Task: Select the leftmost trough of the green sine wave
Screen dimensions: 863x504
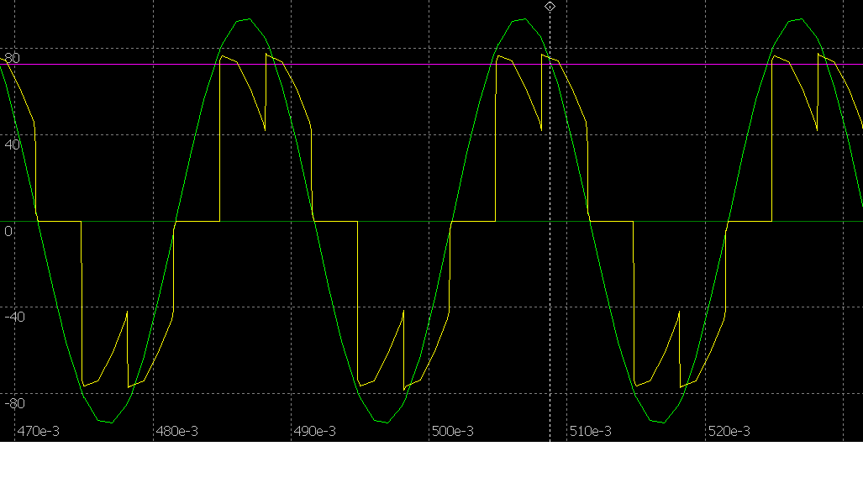Action: click(x=106, y=421)
